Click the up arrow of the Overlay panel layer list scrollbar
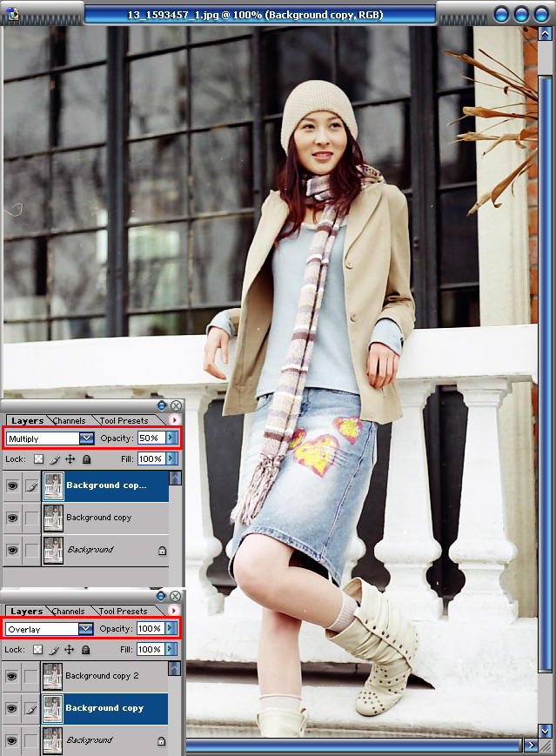 click(174, 668)
